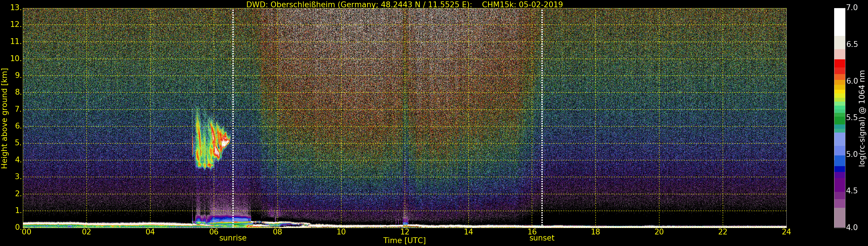The height and width of the screenshot is (246, 868).
Task: Click the 'Time [UTC]' axis label
Action: (404, 241)
